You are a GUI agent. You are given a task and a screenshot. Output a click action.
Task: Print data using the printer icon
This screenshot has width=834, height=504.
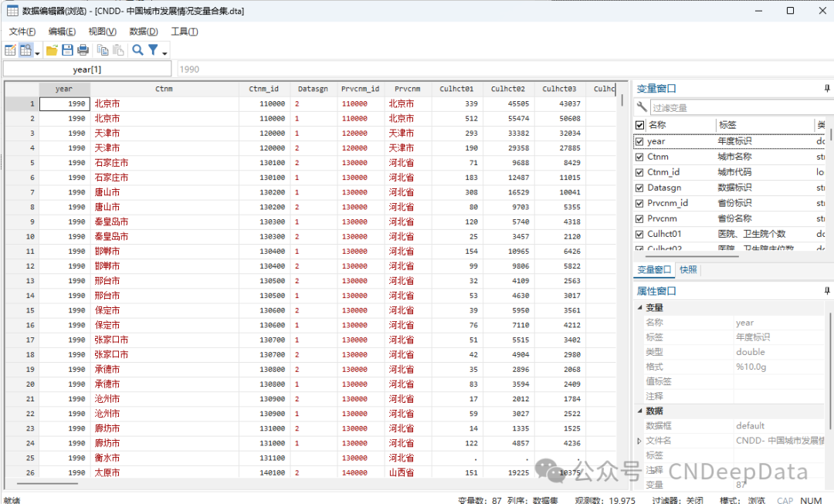coord(83,50)
